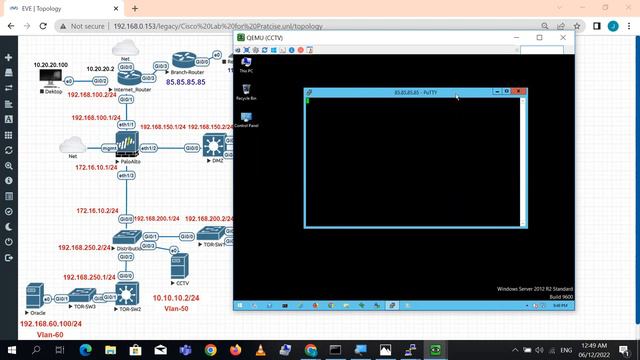Click the browser address bar URL
The image size is (640, 360).
218,26
